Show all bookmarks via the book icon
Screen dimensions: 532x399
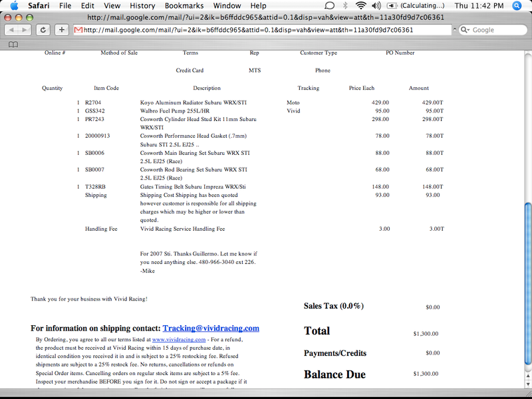[13, 45]
